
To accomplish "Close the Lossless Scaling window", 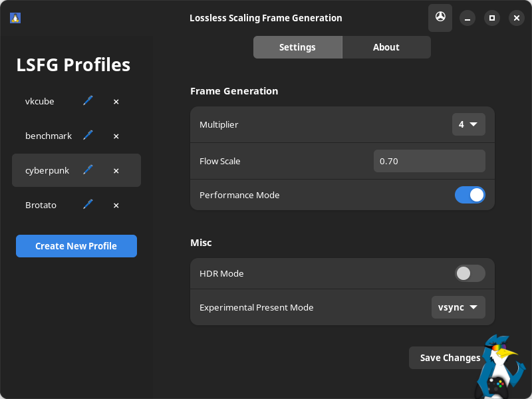I will (517, 18).
